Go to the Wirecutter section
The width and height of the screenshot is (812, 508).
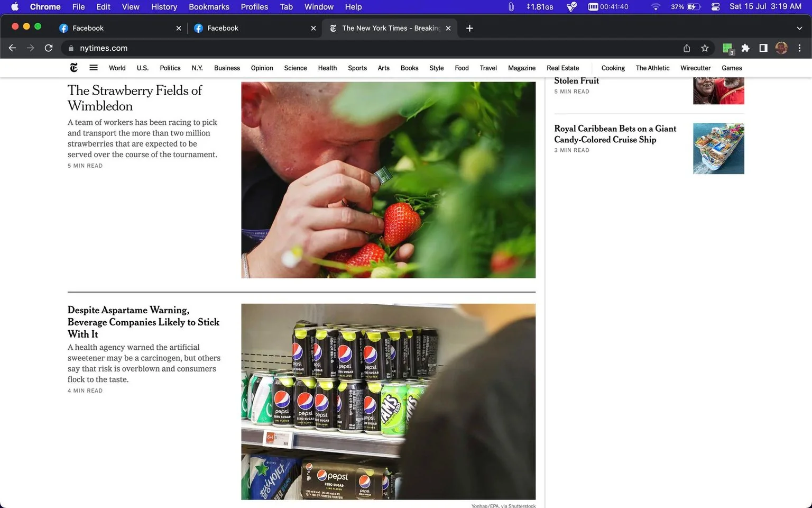point(695,68)
